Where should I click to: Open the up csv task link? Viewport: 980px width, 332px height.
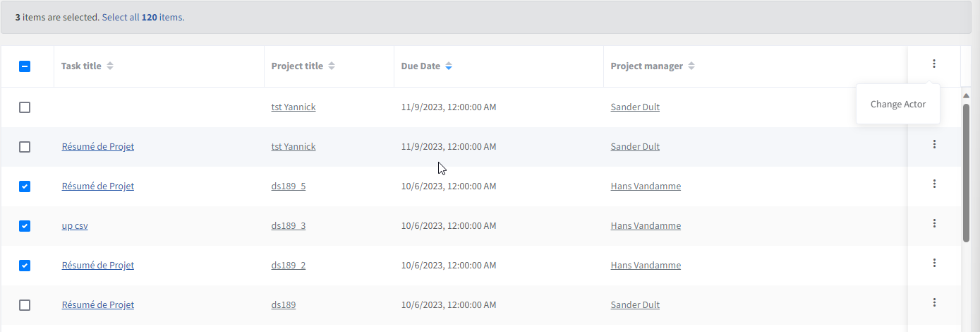click(x=75, y=226)
